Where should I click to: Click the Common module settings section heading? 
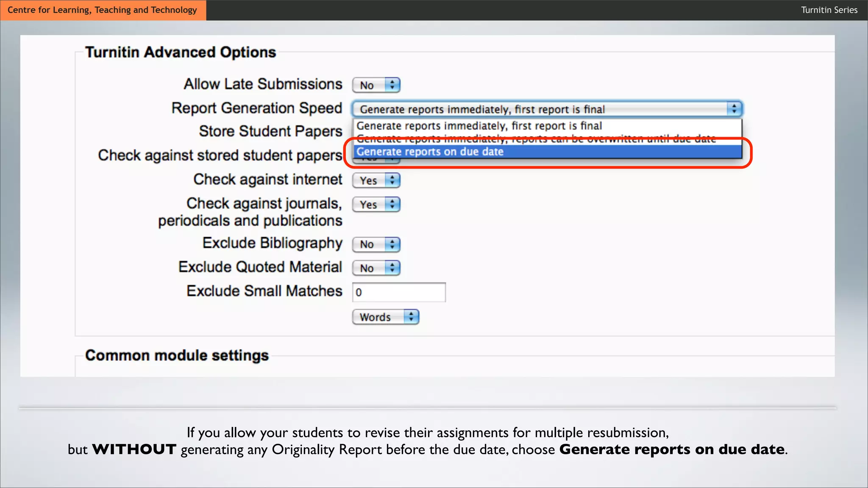pyautogui.click(x=177, y=355)
